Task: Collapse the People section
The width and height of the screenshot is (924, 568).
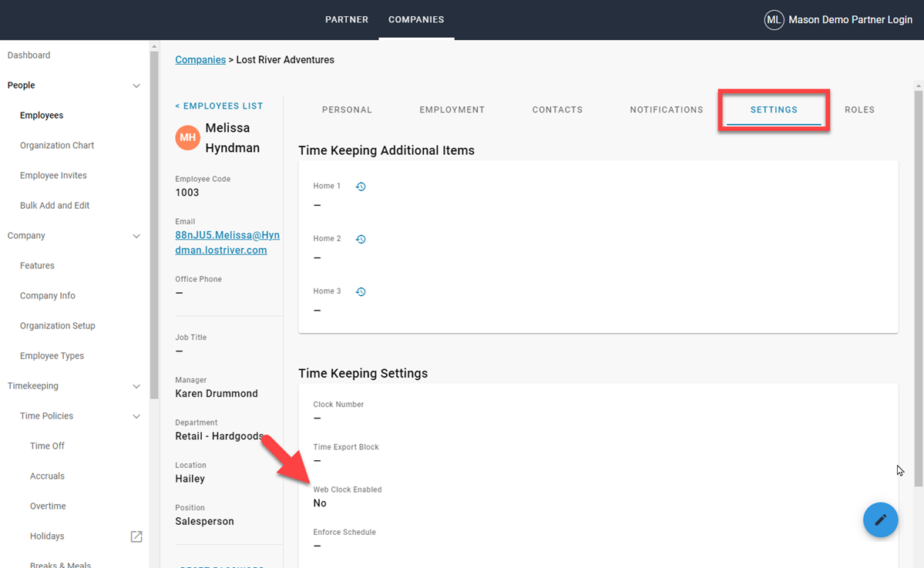Action: (136, 86)
